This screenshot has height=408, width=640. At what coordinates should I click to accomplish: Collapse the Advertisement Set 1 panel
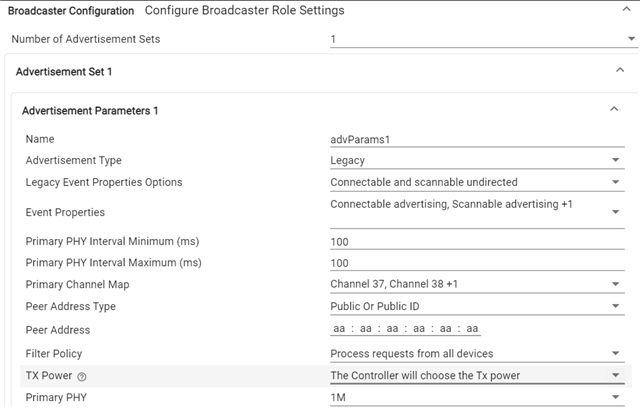(x=619, y=71)
